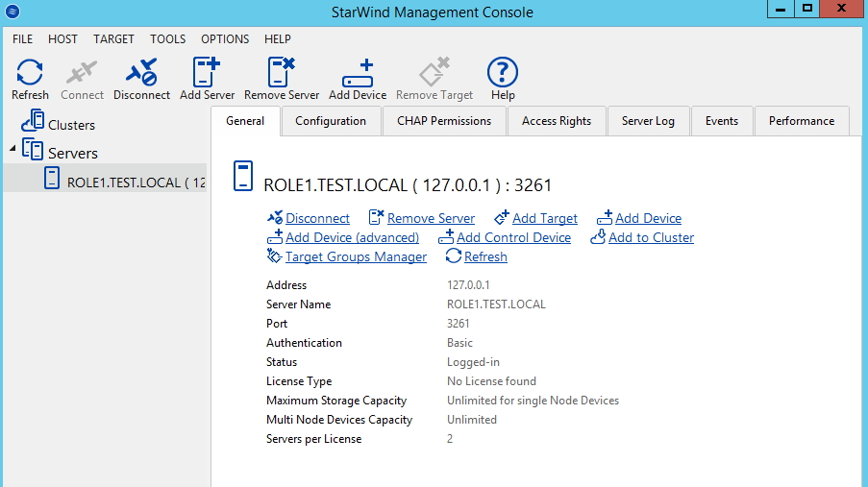Click the Multi Node Devices Capacity label
This screenshot has height=487, width=868.
(x=339, y=420)
